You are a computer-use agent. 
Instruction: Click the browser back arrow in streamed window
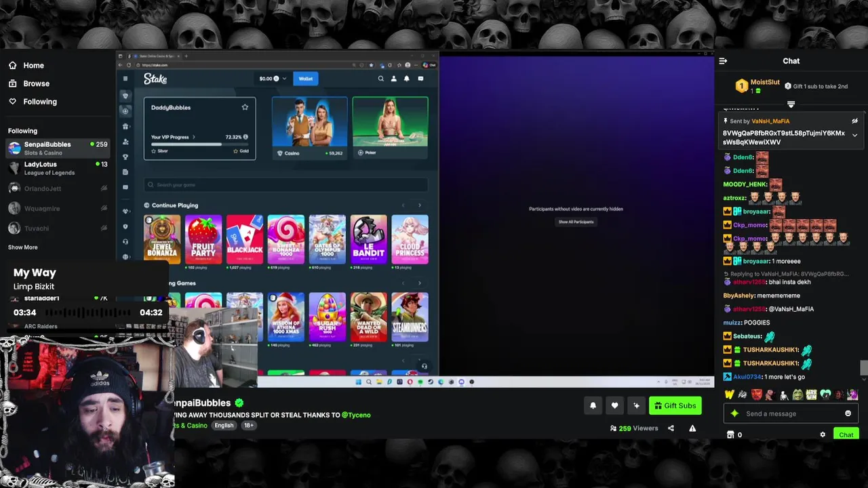coord(121,65)
